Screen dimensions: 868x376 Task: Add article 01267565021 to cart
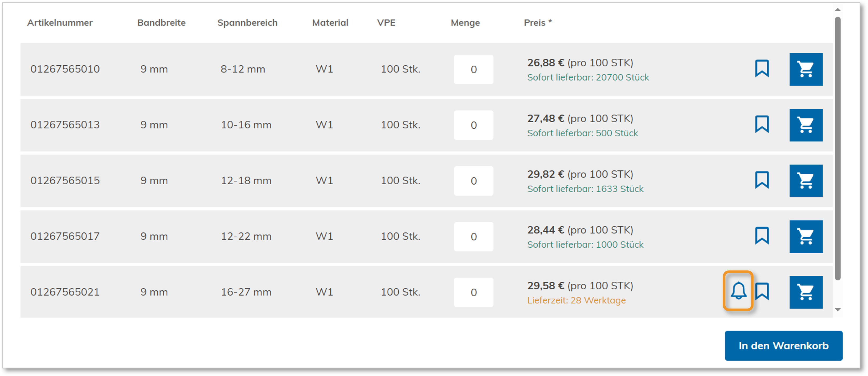(806, 293)
